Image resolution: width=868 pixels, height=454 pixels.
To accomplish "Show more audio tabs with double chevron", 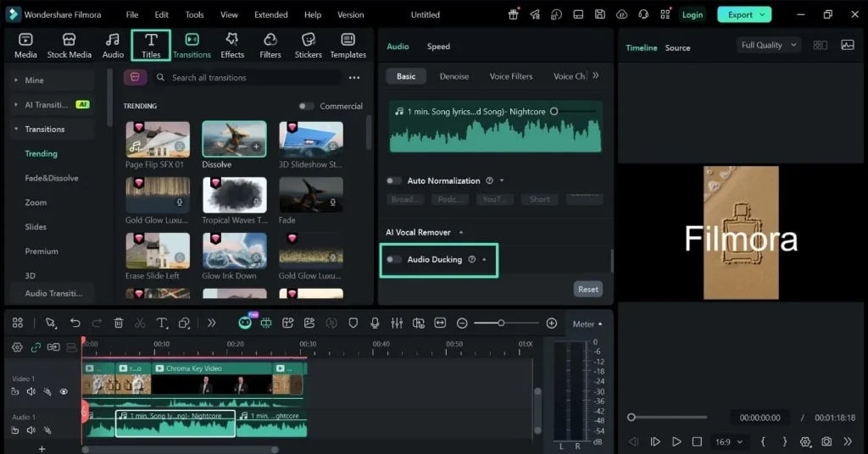I will [x=596, y=75].
